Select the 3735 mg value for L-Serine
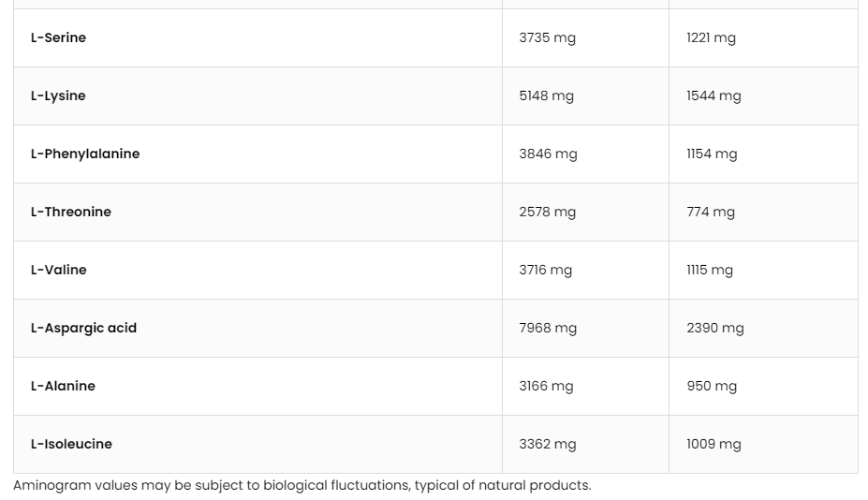The width and height of the screenshot is (868, 500). click(547, 37)
